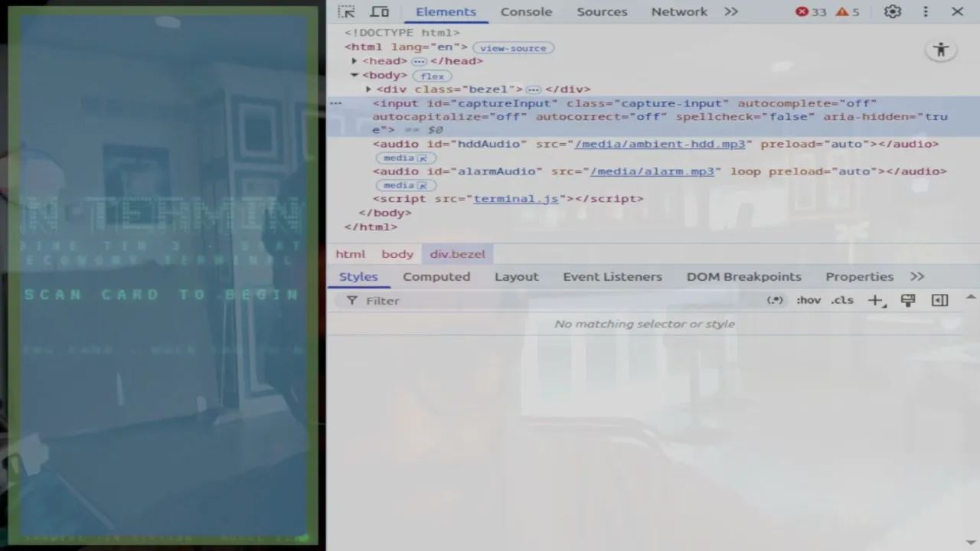The width and height of the screenshot is (980, 551).
Task: Open the Computed pane tab
Action: pyautogui.click(x=436, y=276)
